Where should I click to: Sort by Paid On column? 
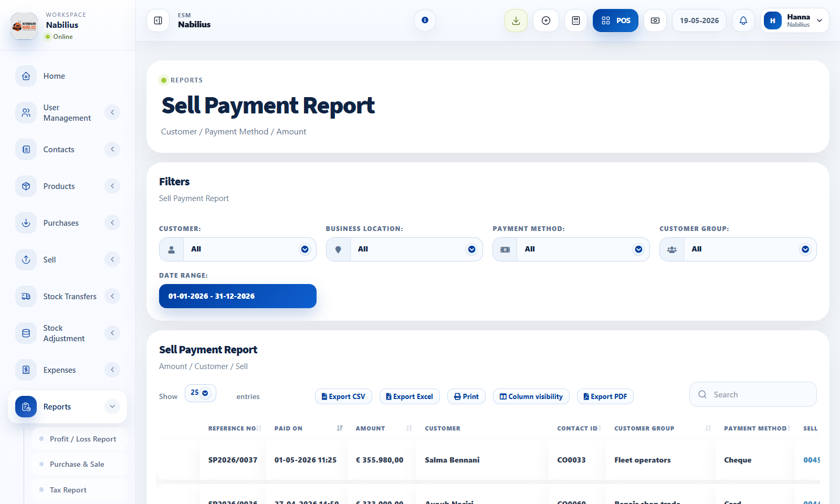coord(308,428)
